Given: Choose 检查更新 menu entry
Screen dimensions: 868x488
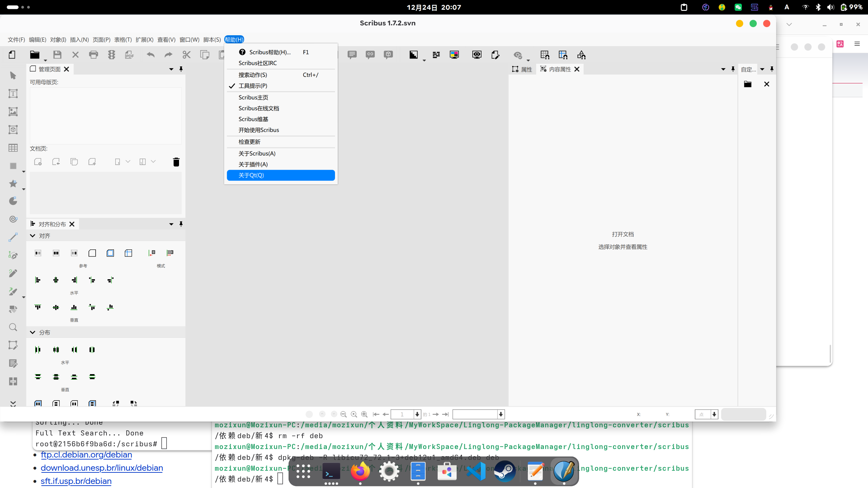Looking at the screenshot, I should (x=281, y=142).
